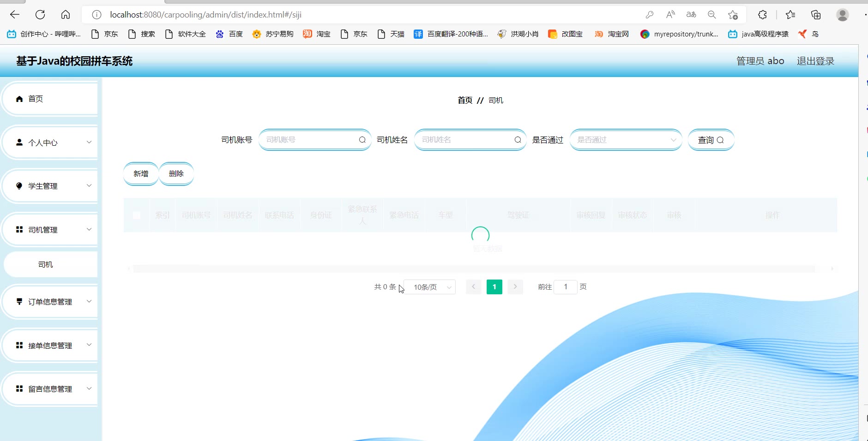Open the 是否通过 dropdown
This screenshot has height=441, width=868.
coord(626,140)
